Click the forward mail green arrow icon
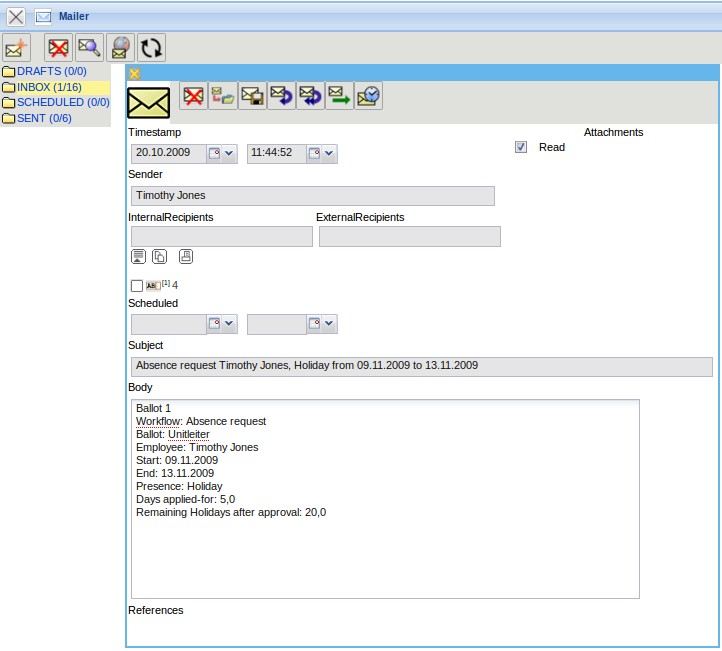Screen dimensions: 722x651 pos(339,96)
